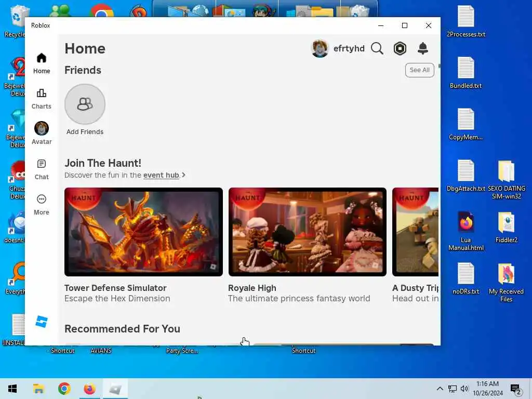Expand the event hub chevron arrow
This screenshot has width=532, height=399.
click(183, 175)
